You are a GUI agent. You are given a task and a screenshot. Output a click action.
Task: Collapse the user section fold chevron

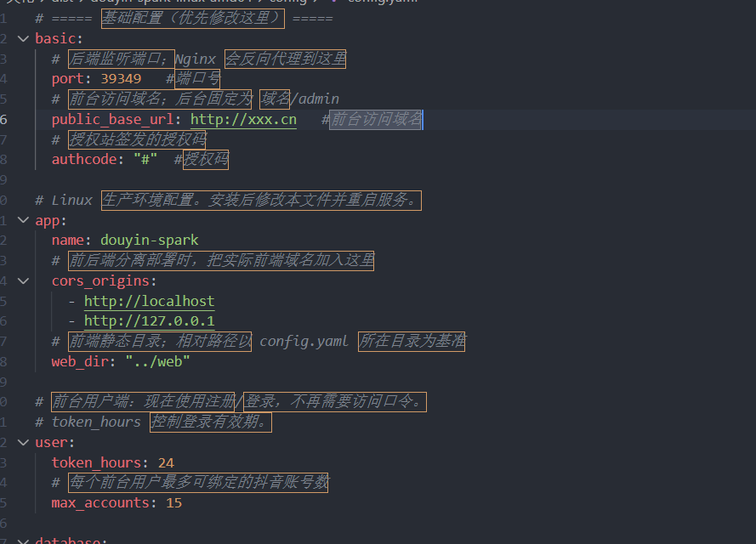23,442
